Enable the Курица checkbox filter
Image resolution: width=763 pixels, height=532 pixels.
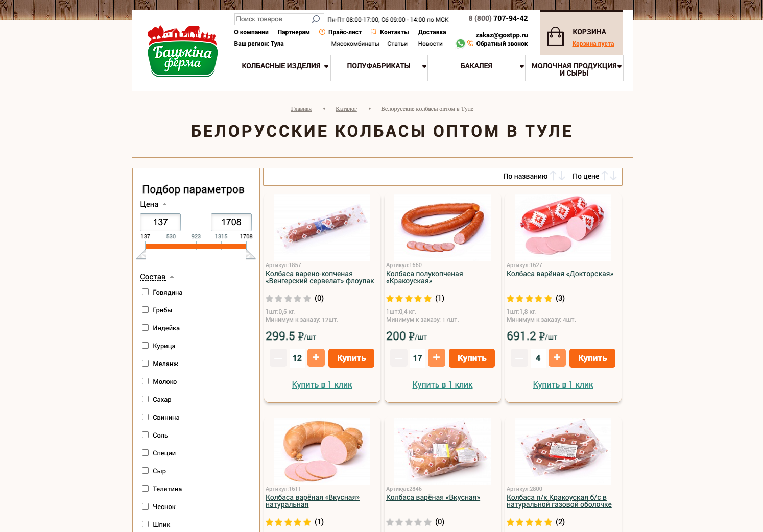145,345
